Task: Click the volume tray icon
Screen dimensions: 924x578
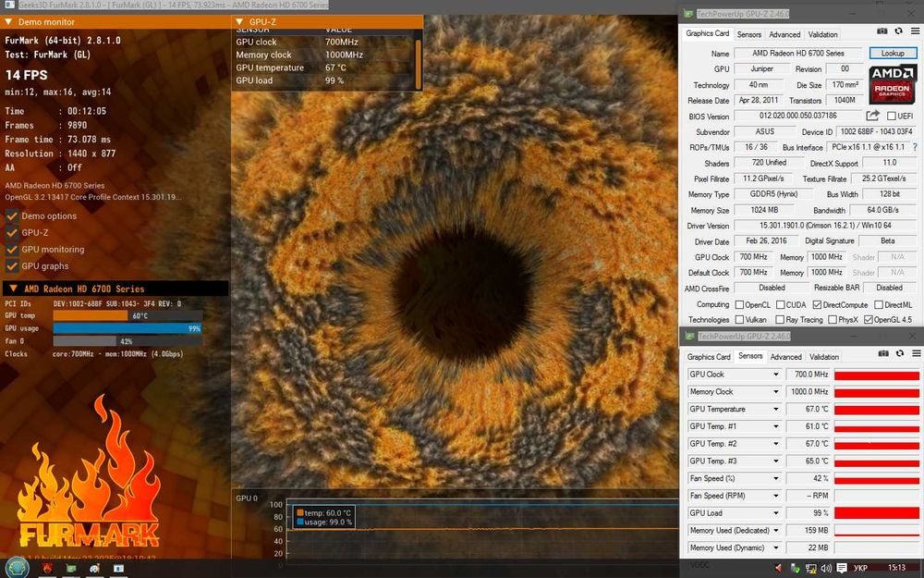Action: 825,569
